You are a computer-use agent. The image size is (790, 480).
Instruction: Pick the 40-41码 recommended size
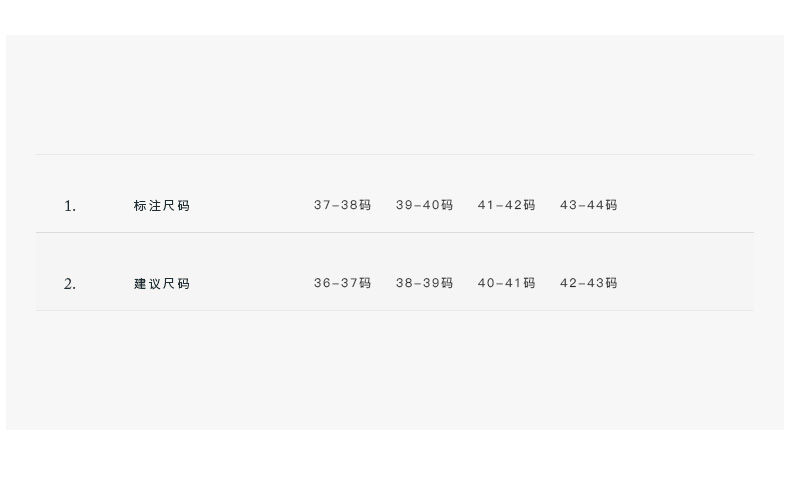point(506,283)
